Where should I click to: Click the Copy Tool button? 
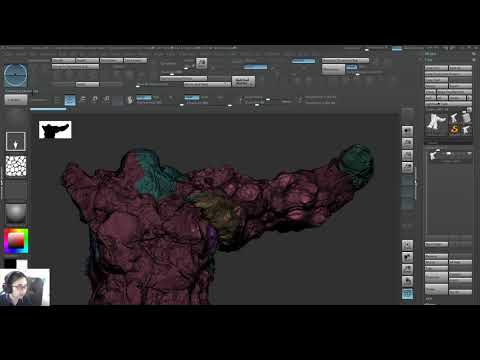point(436,80)
